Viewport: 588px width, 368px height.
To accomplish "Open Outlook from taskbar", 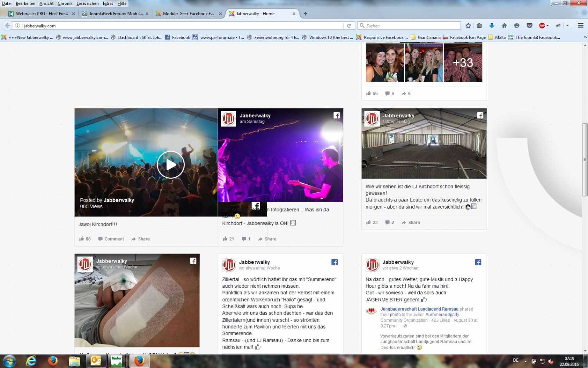I will (96, 361).
